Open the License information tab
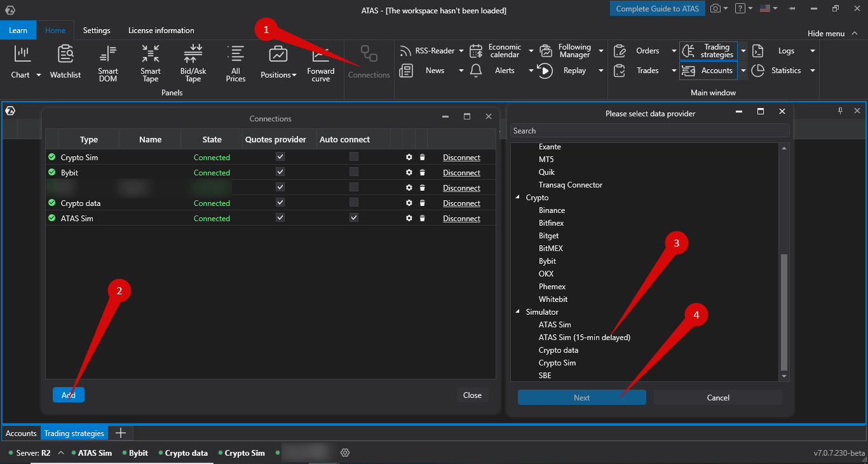Viewport: 868px width, 464px height. click(x=161, y=30)
